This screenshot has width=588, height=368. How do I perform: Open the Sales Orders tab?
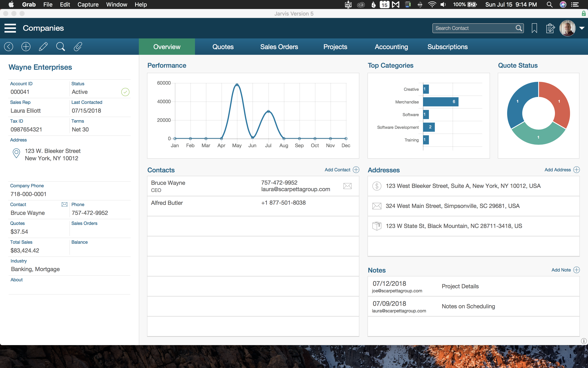point(279,47)
